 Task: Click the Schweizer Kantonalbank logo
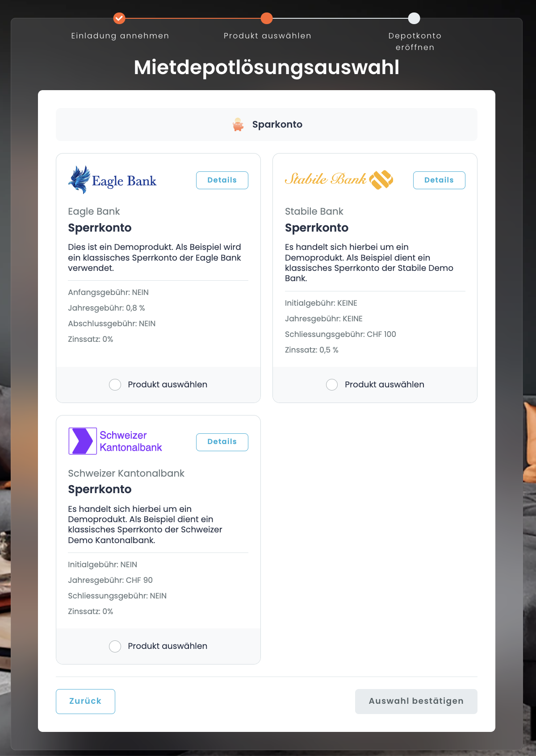click(x=115, y=441)
